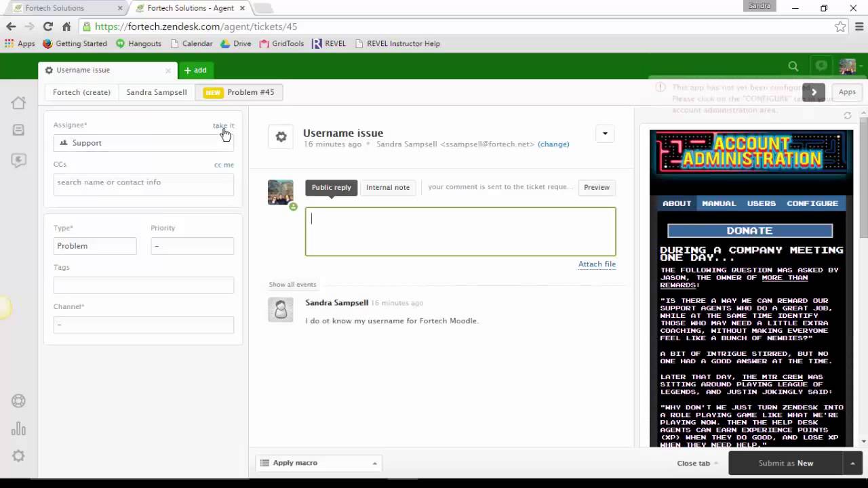
Task: Open the REVEL Instructor Help bookmark
Action: click(397, 43)
